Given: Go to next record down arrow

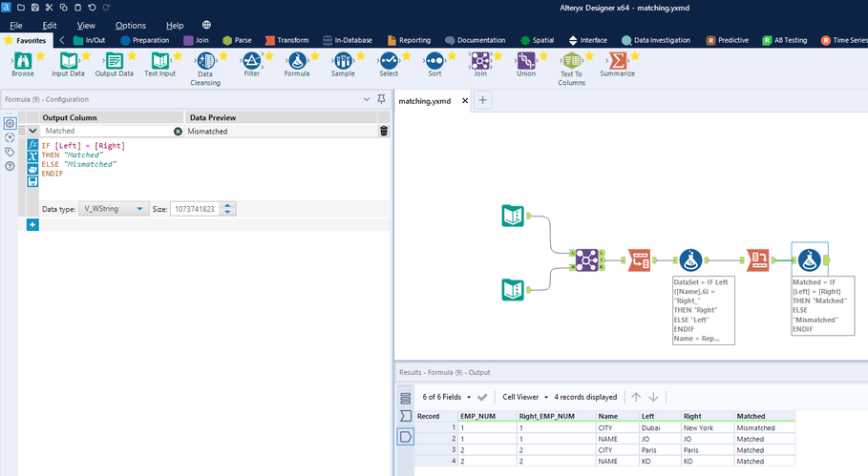Looking at the screenshot, I should click(653, 397).
